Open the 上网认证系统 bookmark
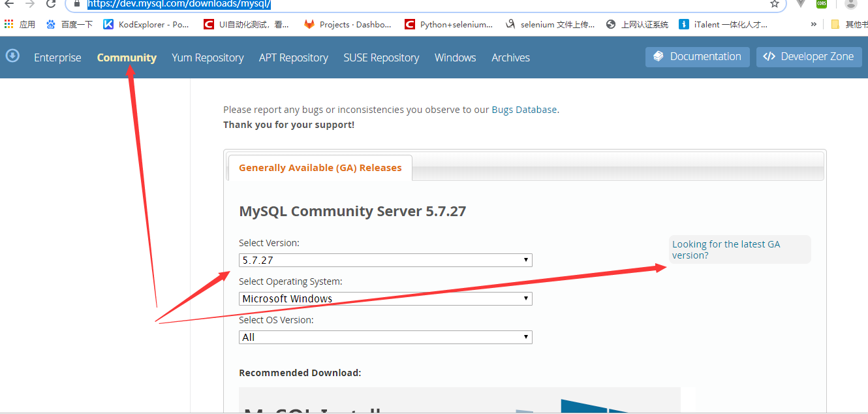868x414 pixels. tap(638, 24)
